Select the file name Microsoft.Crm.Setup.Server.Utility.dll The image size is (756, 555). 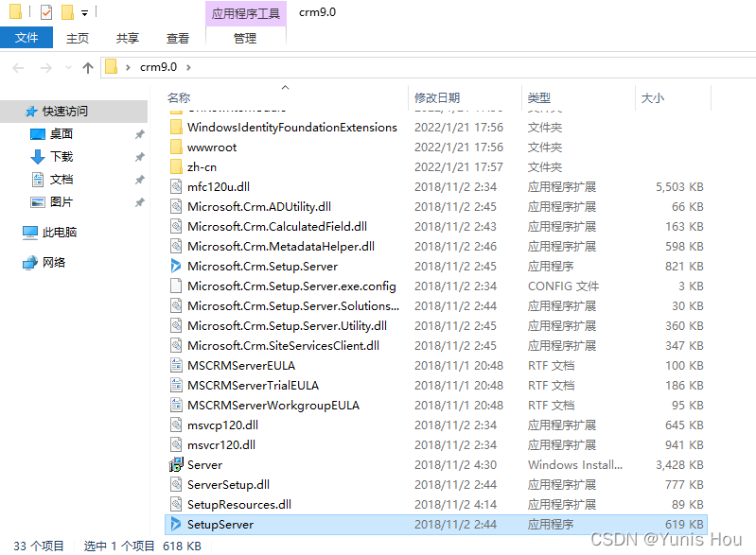click(x=287, y=325)
